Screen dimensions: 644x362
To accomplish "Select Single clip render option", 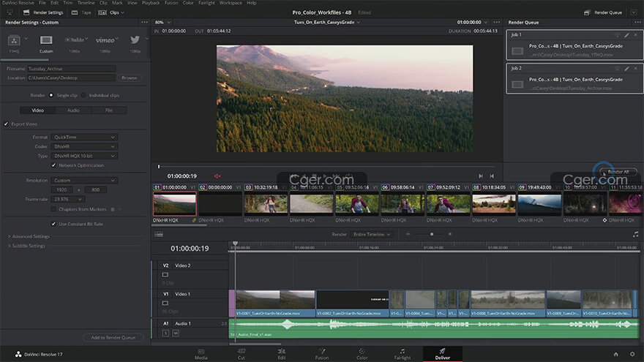I will [x=51, y=95].
